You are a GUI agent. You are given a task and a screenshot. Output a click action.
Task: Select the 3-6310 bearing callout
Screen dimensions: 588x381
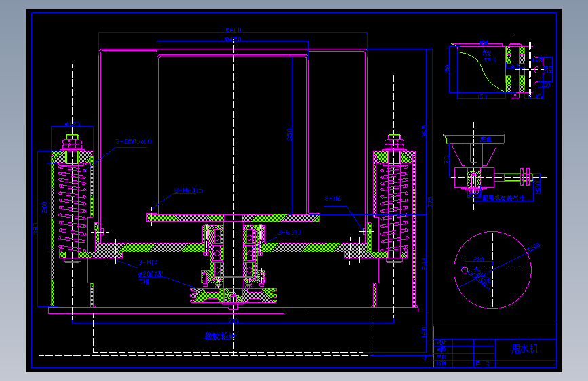point(289,233)
